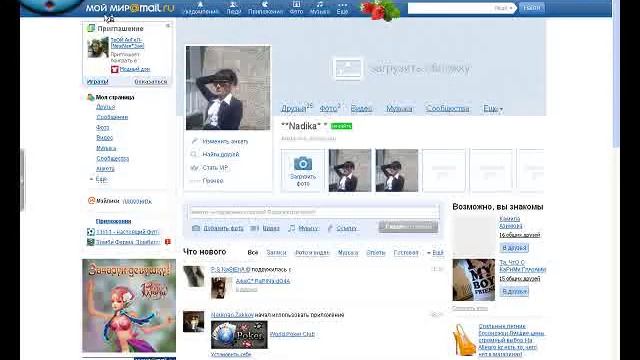The width and height of the screenshot is (640, 360).
Task: Click the camera icon beside Добавить фото
Action: click(x=196, y=228)
